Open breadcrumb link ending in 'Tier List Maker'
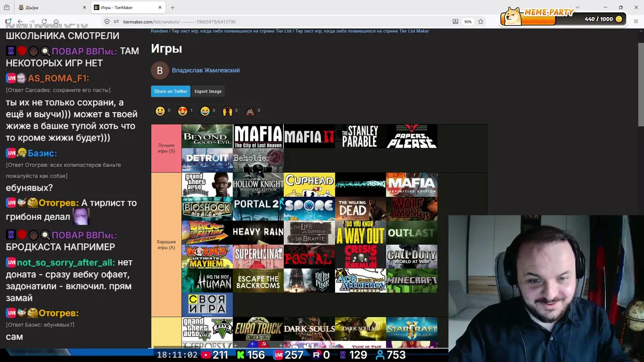Viewport: 644px width, 362px height. [x=362, y=31]
